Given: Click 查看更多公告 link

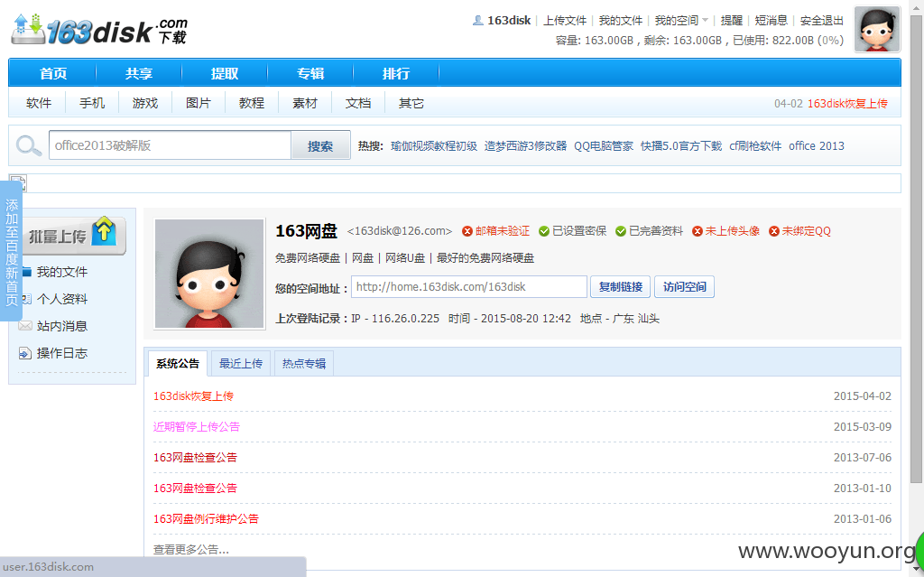Looking at the screenshot, I should (191, 549).
